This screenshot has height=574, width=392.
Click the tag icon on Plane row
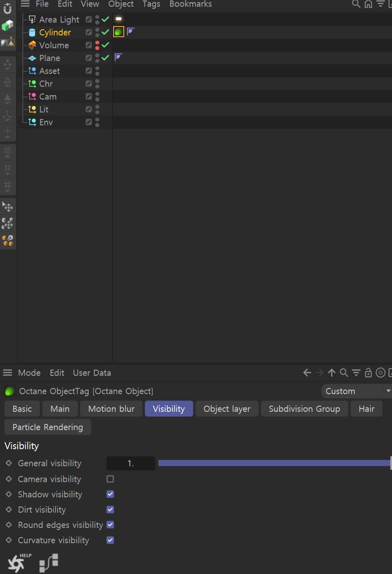(118, 57)
